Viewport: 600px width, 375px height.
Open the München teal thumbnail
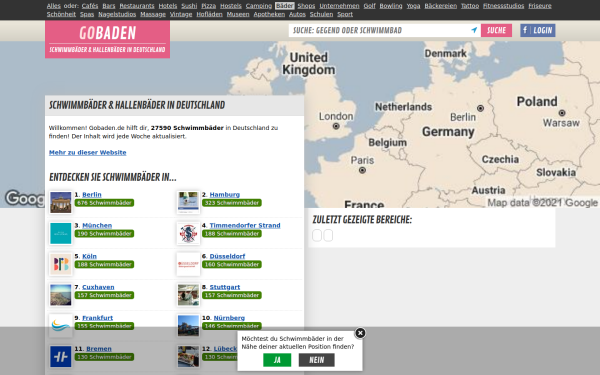(60, 233)
